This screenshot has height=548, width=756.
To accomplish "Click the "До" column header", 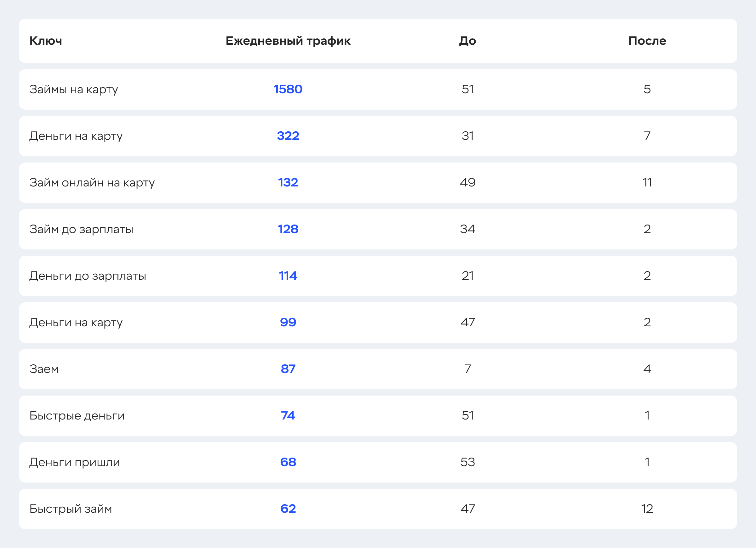I will click(x=467, y=41).
